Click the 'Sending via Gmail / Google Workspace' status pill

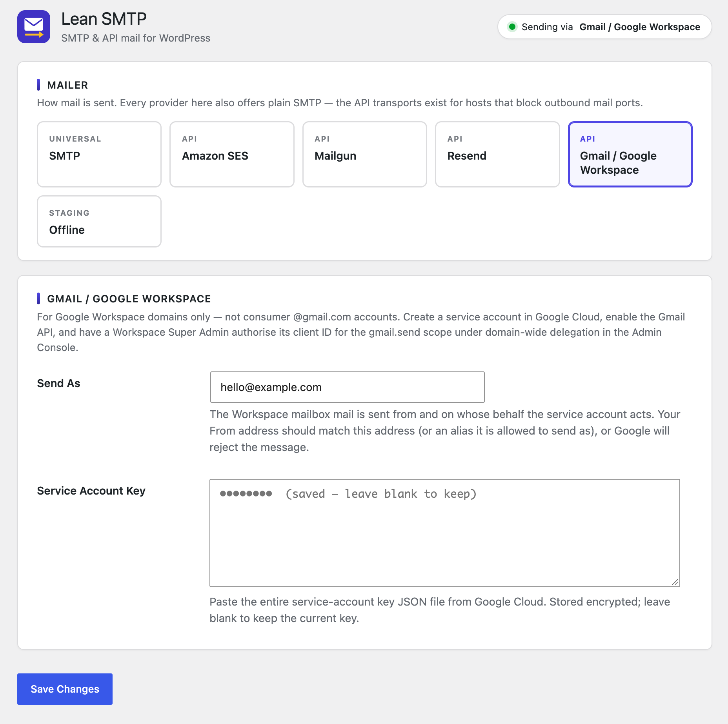pos(605,27)
